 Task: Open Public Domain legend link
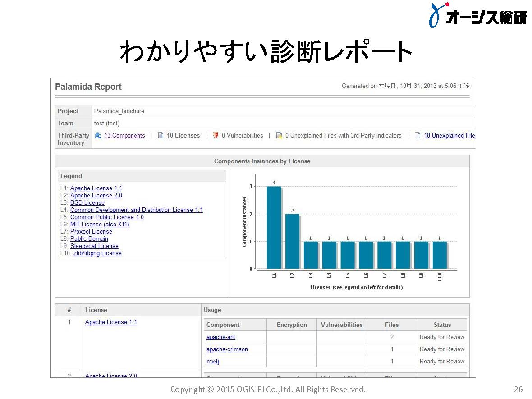89,238
